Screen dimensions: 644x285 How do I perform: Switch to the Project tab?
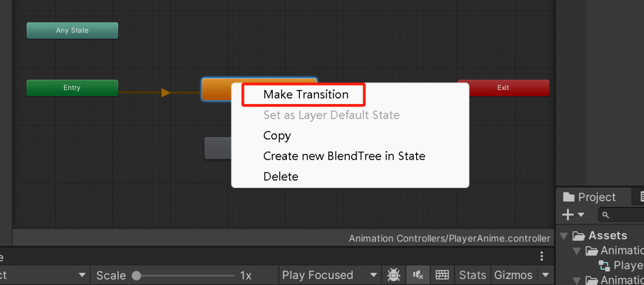590,197
